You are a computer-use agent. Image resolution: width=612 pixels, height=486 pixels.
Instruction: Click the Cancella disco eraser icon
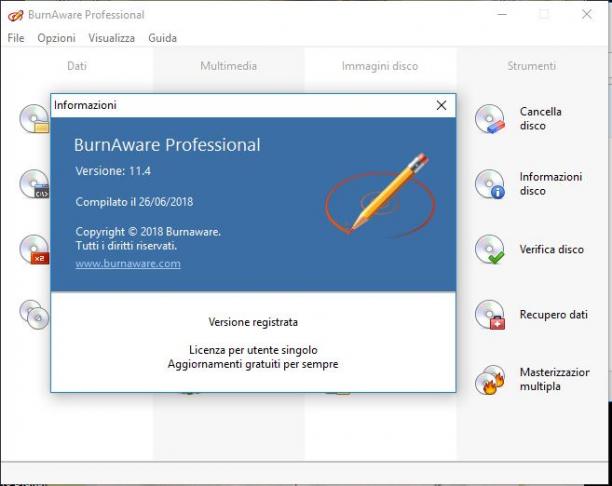[490, 119]
